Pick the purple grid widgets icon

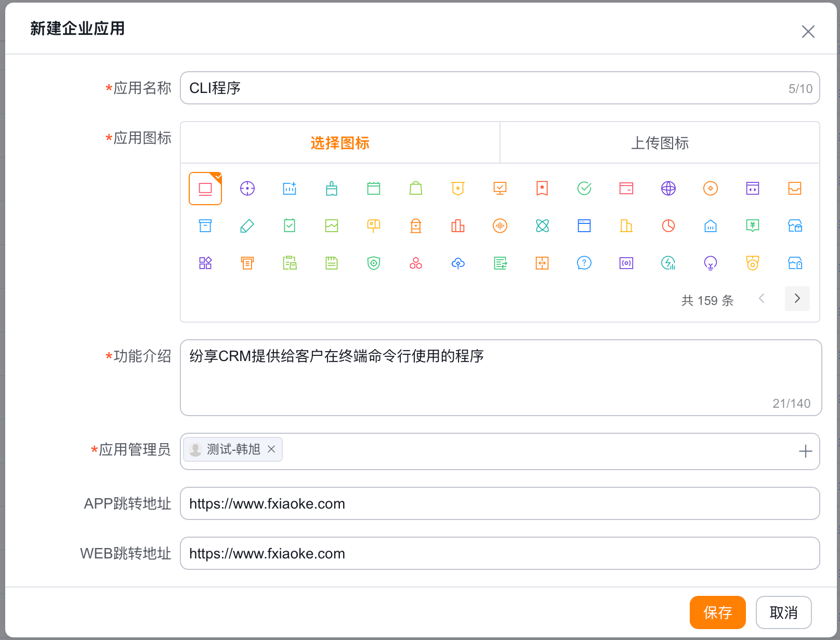click(x=205, y=263)
